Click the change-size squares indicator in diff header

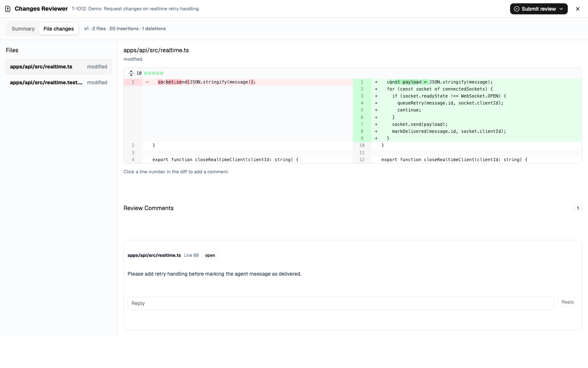click(x=154, y=73)
